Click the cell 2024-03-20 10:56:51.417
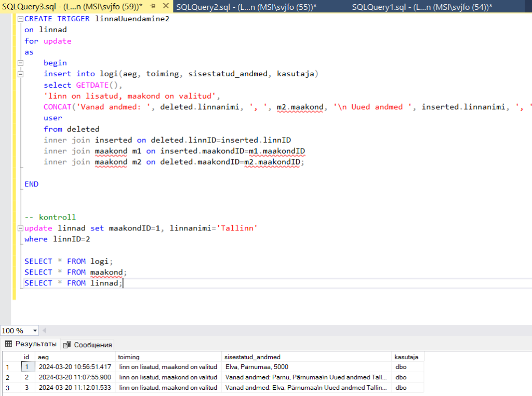The width and height of the screenshot is (532, 396). coord(75,367)
